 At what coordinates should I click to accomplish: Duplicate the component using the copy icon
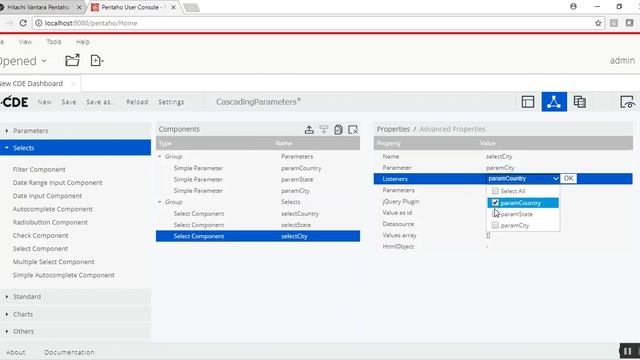[338, 130]
